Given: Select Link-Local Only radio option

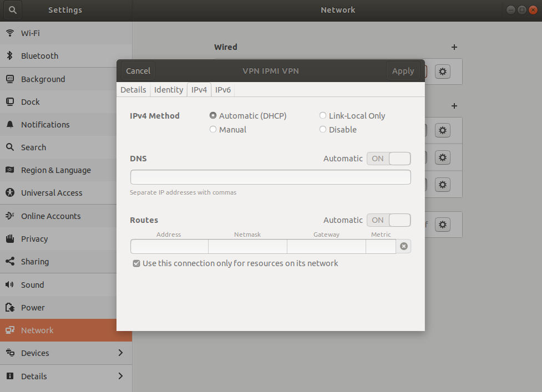Looking at the screenshot, I should [323, 116].
